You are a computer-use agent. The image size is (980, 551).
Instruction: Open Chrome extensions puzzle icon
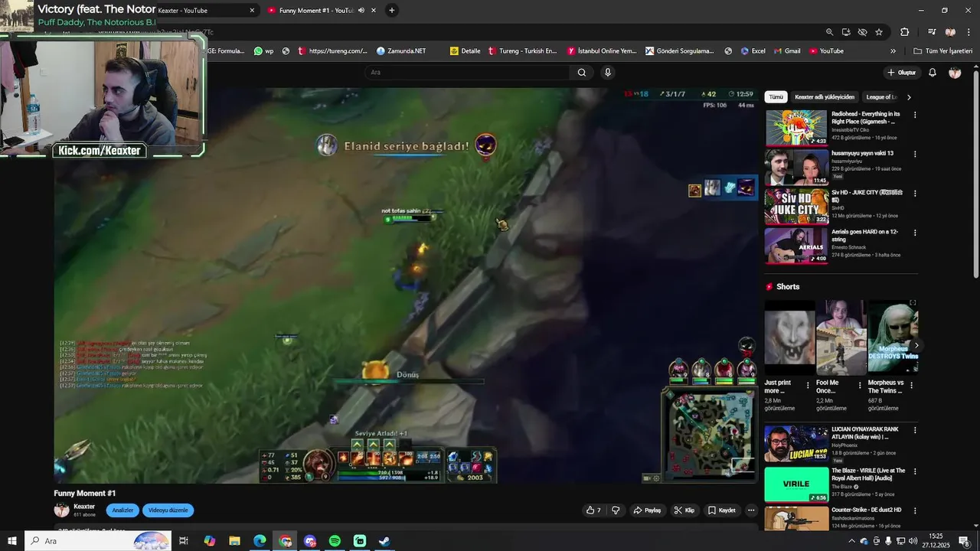coord(904,32)
